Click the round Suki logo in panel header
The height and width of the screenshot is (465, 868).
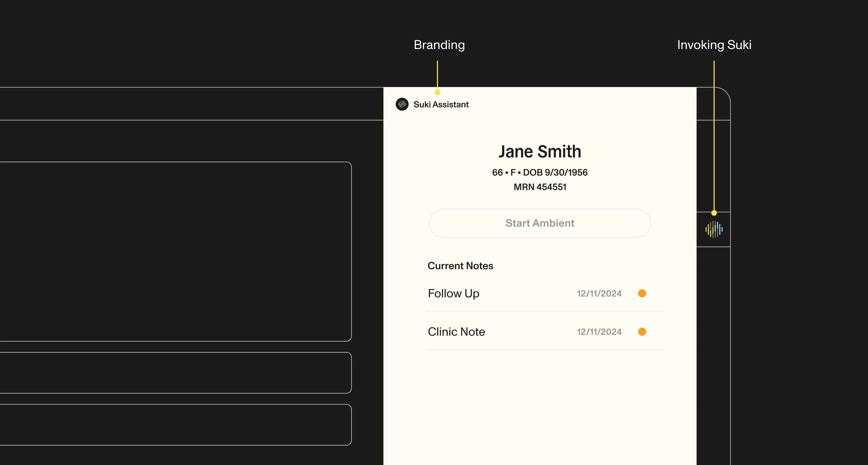click(x=402, y=104)
